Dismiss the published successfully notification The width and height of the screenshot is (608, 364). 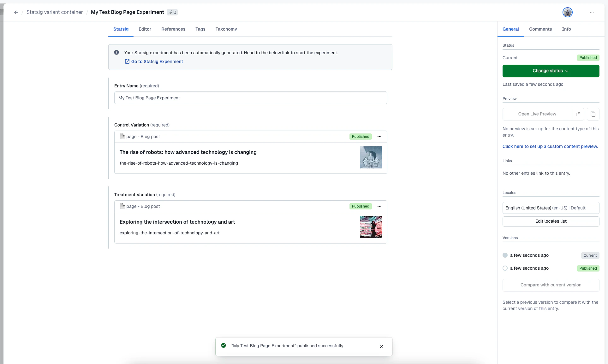pyautogui.click(x=381, y=346)
